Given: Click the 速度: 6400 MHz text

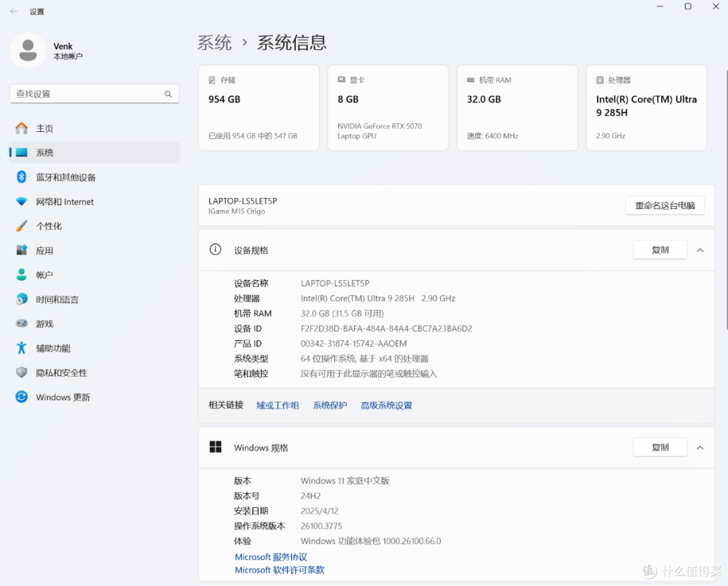Looking at the screenshot, I should point(493,136).
